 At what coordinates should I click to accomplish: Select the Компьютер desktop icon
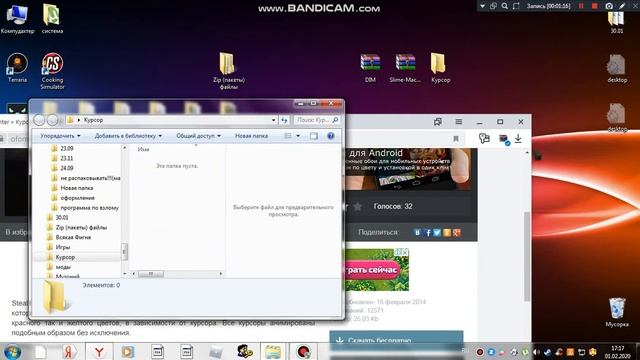[x=17, y=19]
